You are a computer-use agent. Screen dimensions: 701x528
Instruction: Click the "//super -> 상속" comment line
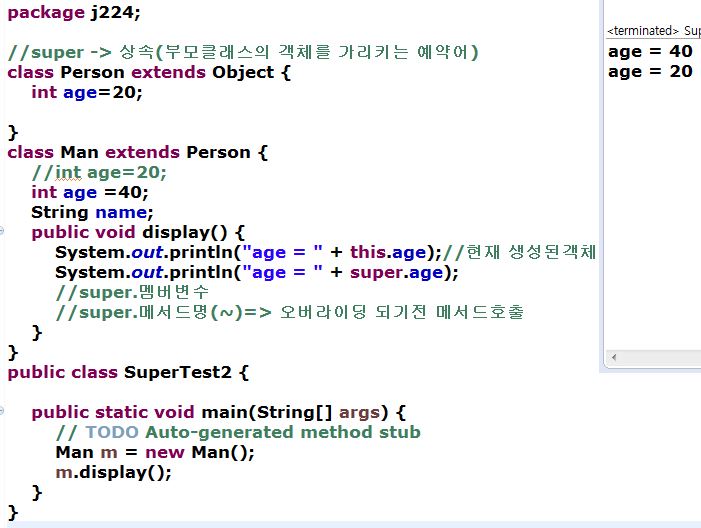243,52
